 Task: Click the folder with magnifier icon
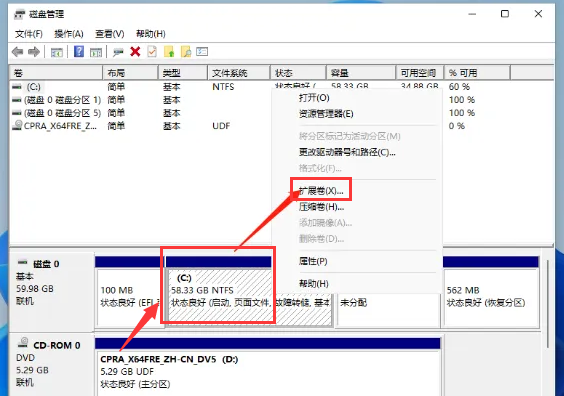click(x=186, y=52)
